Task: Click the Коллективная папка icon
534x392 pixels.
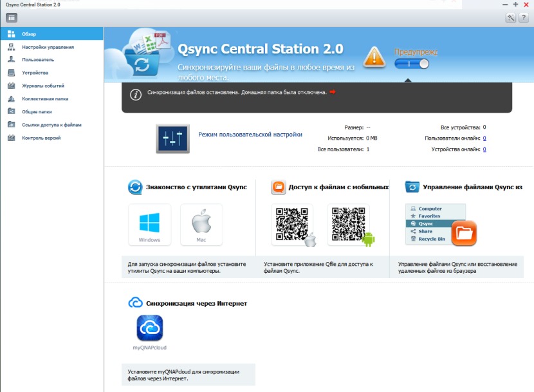Action: 11,98
